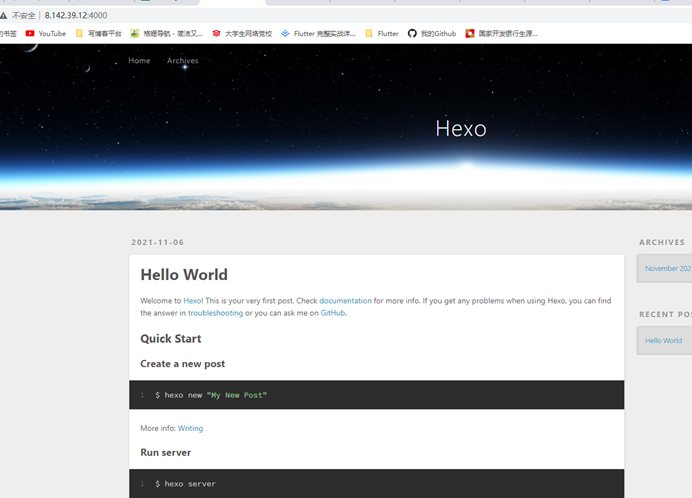692x498 pixels.
Task: Open the Hello World post title
Action: 184,275
